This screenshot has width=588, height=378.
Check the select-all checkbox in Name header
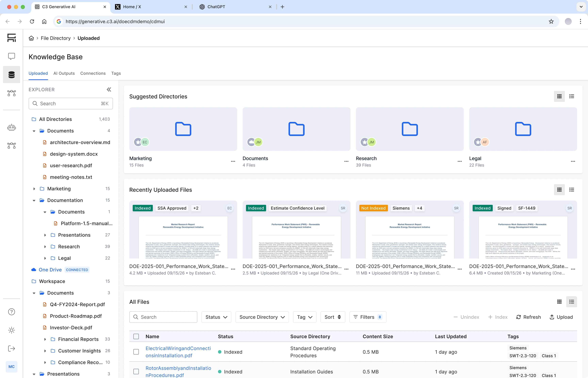136,336
